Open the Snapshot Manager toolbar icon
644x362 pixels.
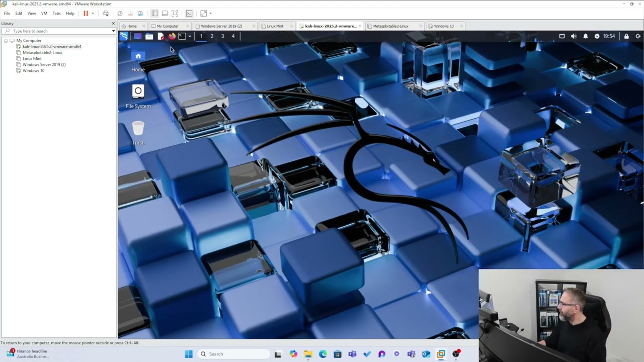click(140, 13)
